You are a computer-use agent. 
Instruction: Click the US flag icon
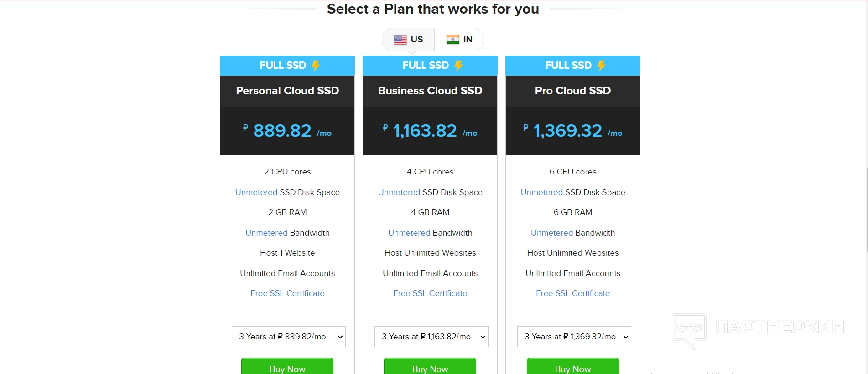point(400,40)
